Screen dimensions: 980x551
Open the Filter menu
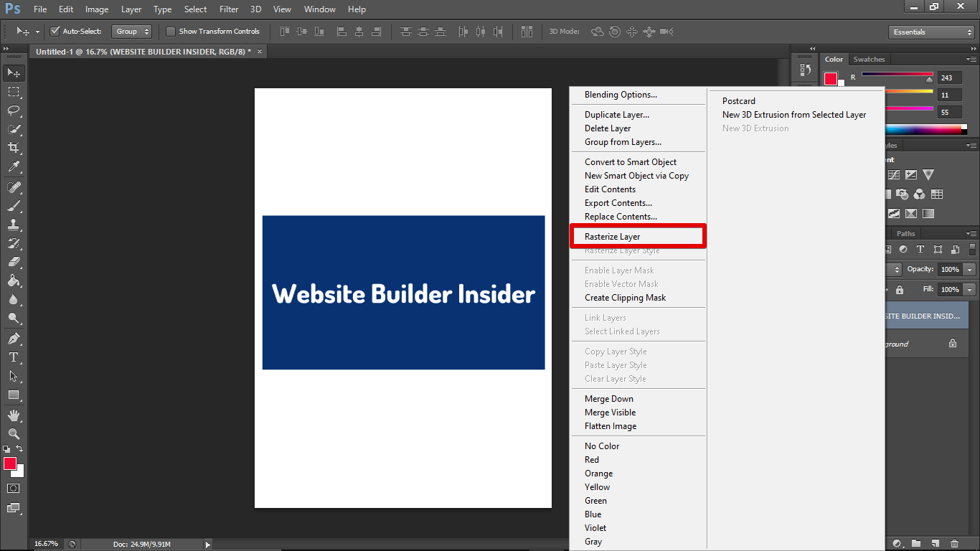[229, 9]
